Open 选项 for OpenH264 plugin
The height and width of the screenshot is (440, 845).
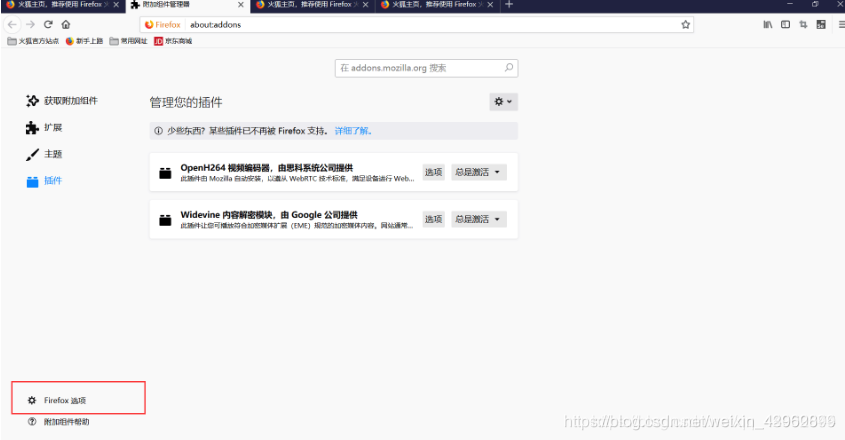(x=433, y=172)
